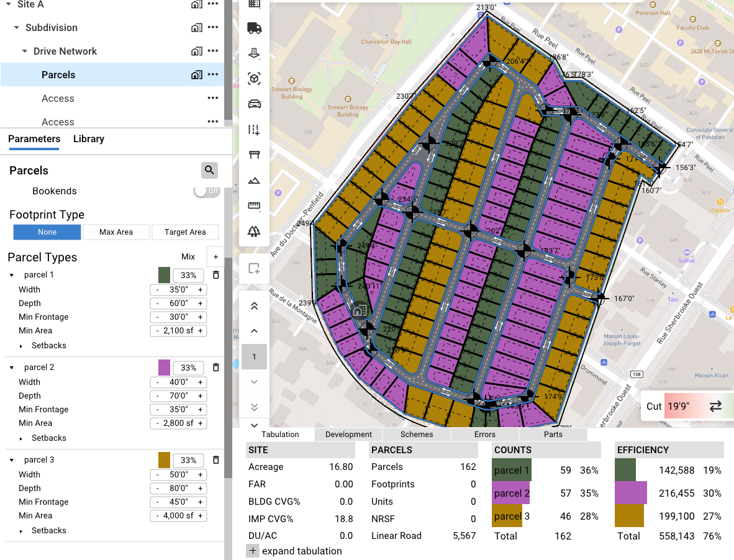Expand parcel 3 Setbacks

pos(21,531)
